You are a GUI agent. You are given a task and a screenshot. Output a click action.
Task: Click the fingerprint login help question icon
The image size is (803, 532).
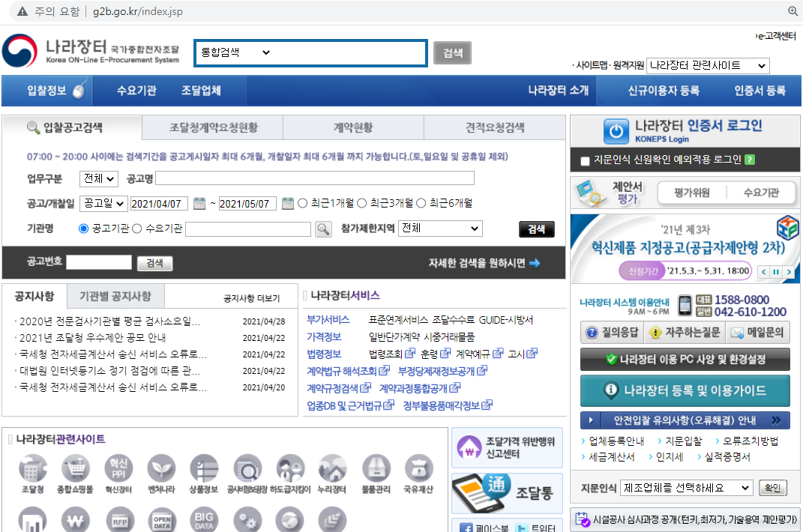click(749, 160)
